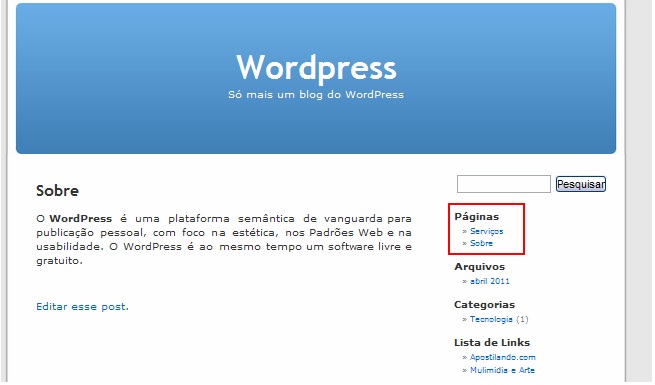Visit the Apostilando.com link

(503, 357)
